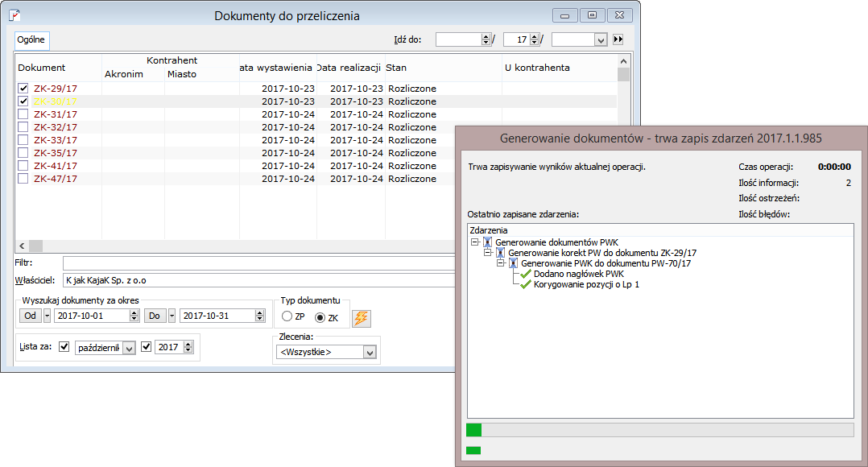Collapse Generowanie dokumentów PWK tree node
This screenshot has width=868, height=467.
click(x=474, y=242)
